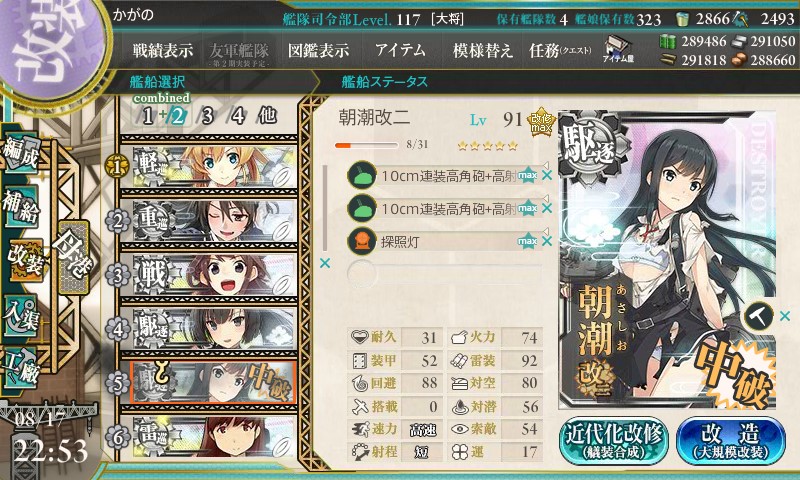Click the 改造 remodel button
This screenshot has height=480, width=800.
point(731,442)
